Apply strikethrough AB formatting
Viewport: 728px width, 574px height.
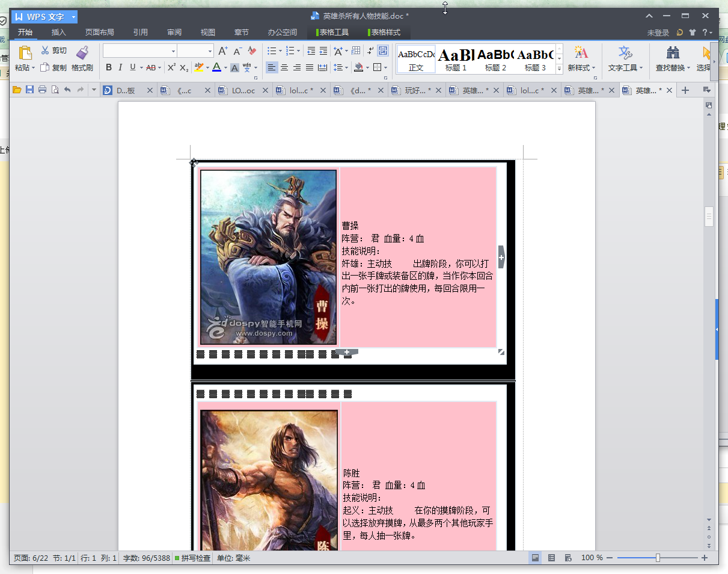(x=151, y=67)
